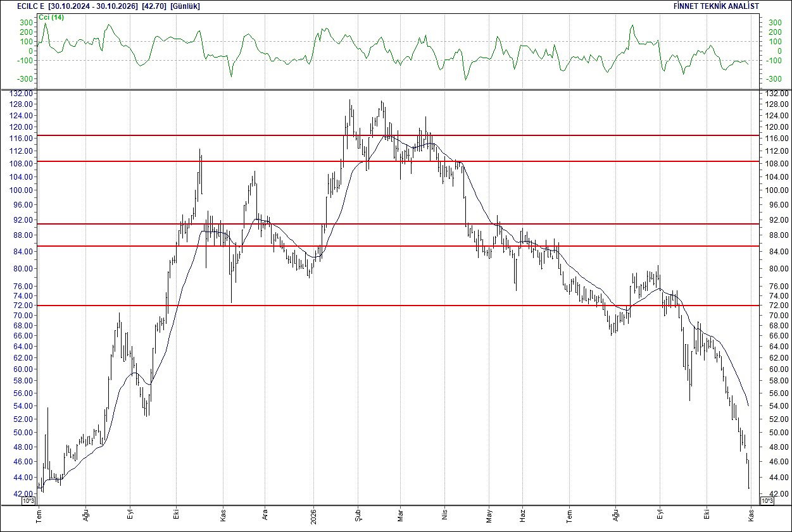
Task: Click the 10^3 scale label at lower right
Action: point(766,501)
